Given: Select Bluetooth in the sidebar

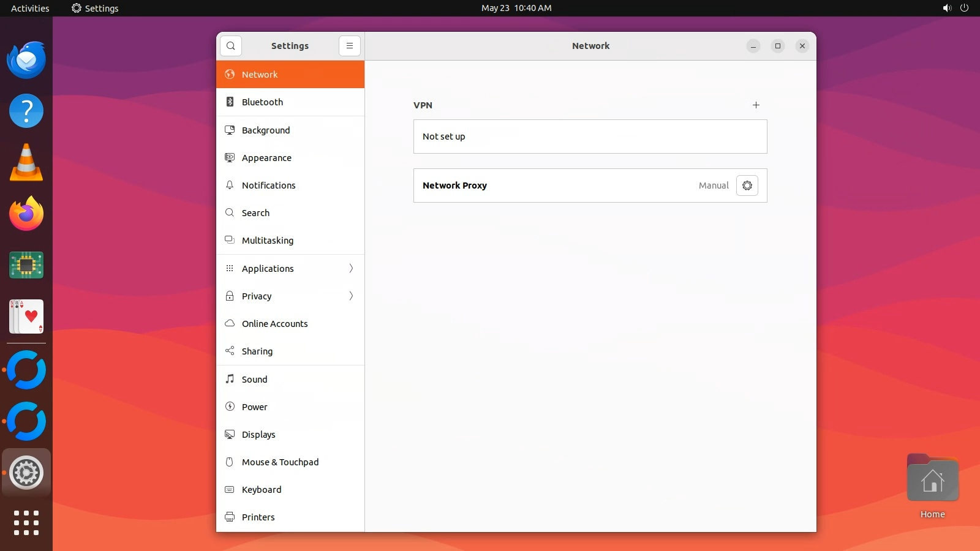Looking at the screenshot, I should (x=290, y=102).
